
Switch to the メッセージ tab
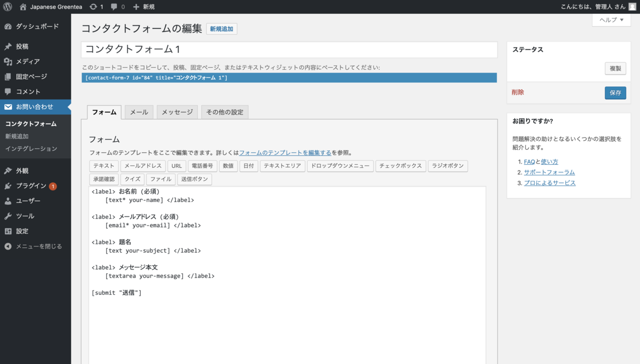[178, 112]
